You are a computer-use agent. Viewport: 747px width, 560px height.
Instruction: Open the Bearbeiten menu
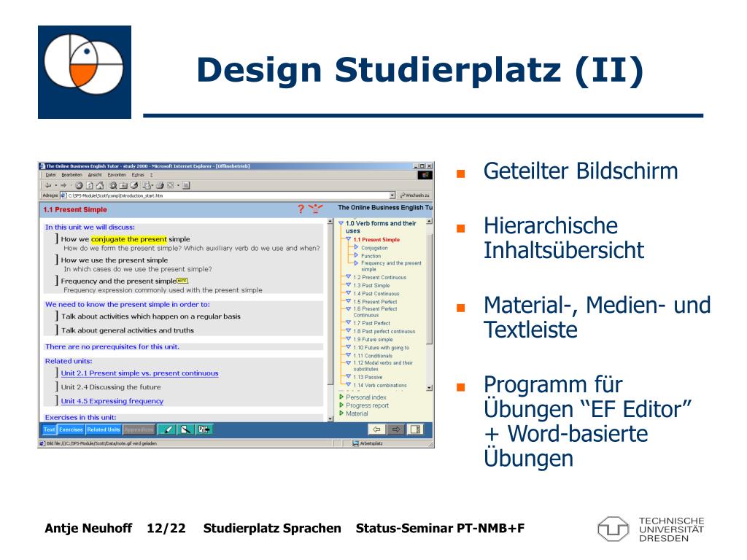tap(72, 175)
